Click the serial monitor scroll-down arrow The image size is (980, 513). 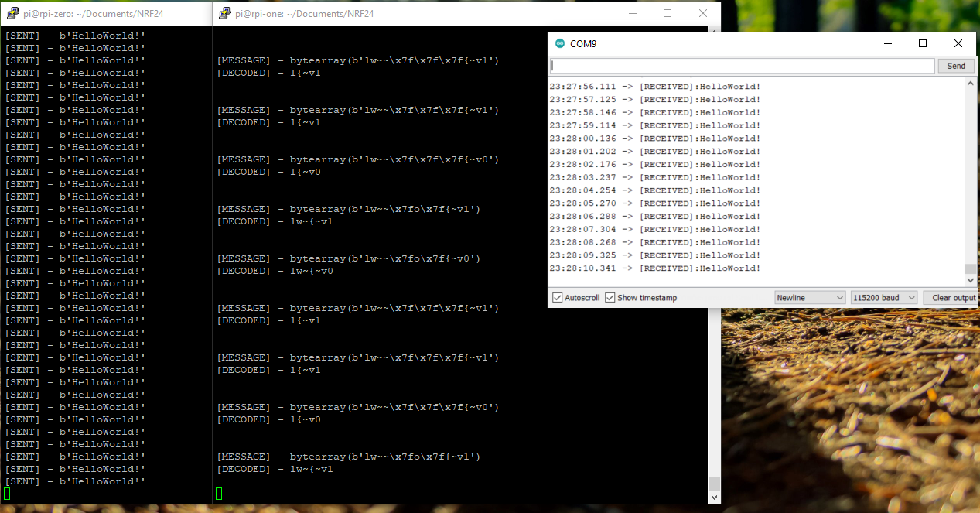pyautogui.click(x=970, y=280)
